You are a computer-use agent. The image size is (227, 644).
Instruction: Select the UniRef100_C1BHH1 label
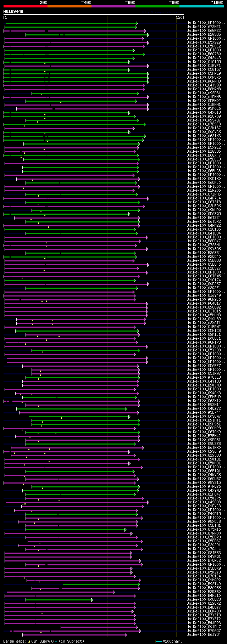tap(204, 105)
